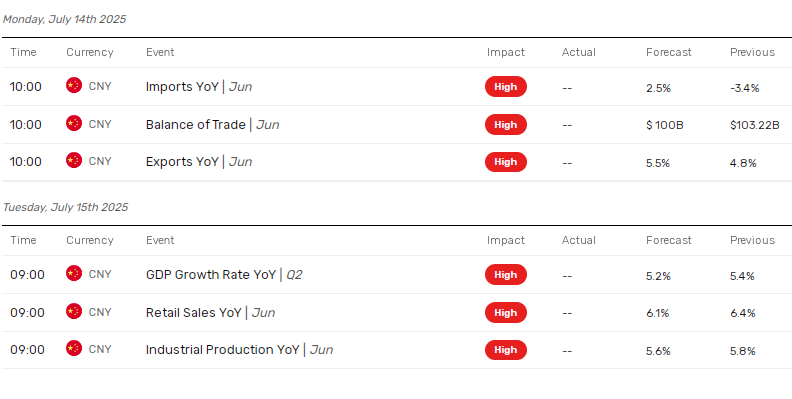This screenshot has width=792, height=399.
Task: Click High impact badge for Balance of Trade
Action: [x=506, y=125]
